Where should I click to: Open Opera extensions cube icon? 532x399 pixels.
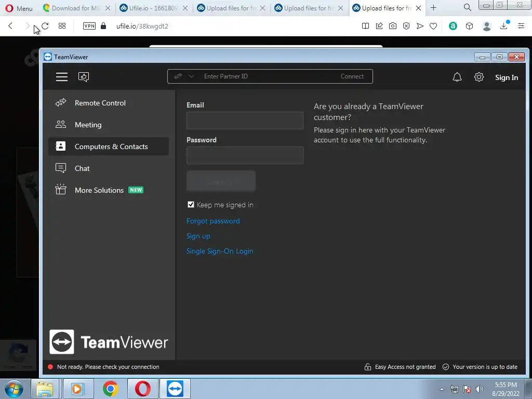coord(469,26)
